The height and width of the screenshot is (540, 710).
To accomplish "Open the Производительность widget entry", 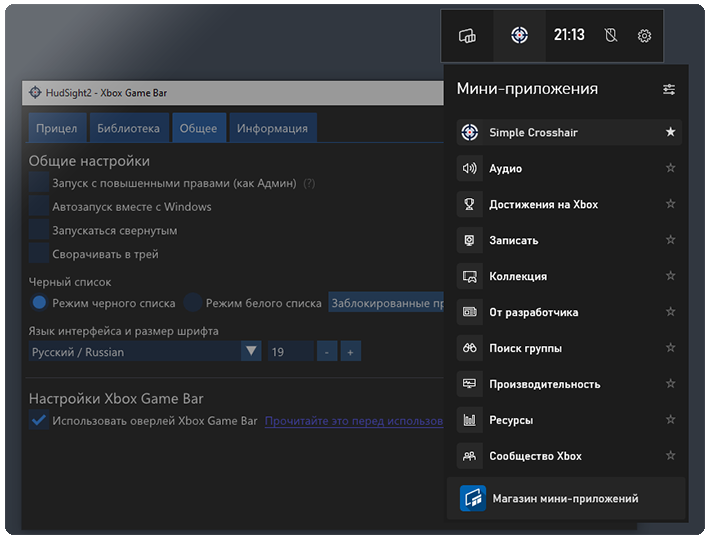I will 569,384.
